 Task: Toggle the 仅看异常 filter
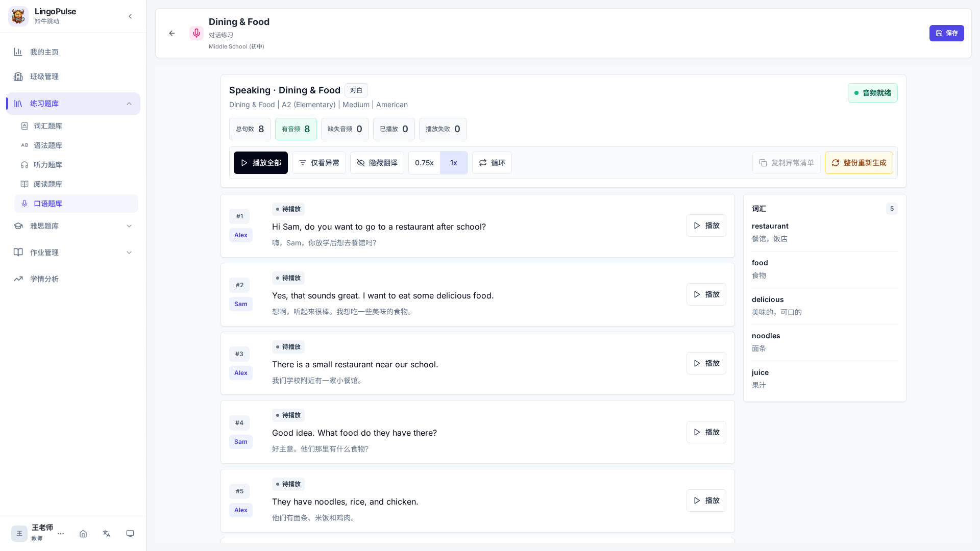tap(319, 163)
